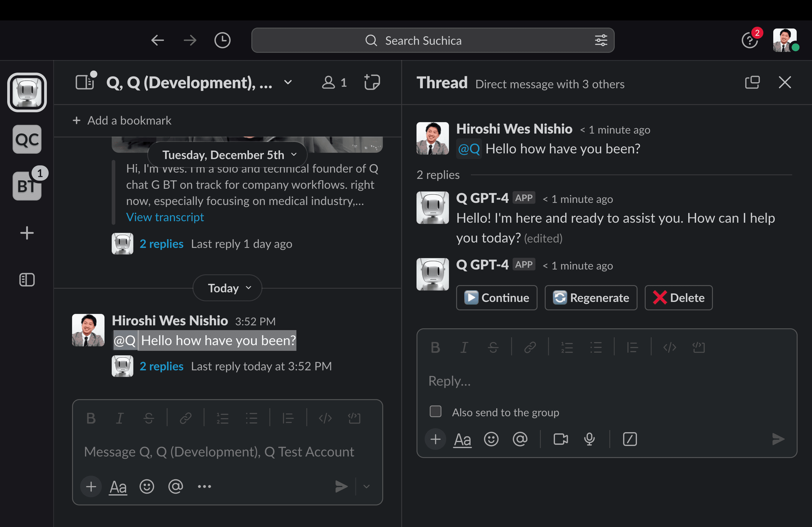Click the search filter sliders icon

[x=601, y=40]
